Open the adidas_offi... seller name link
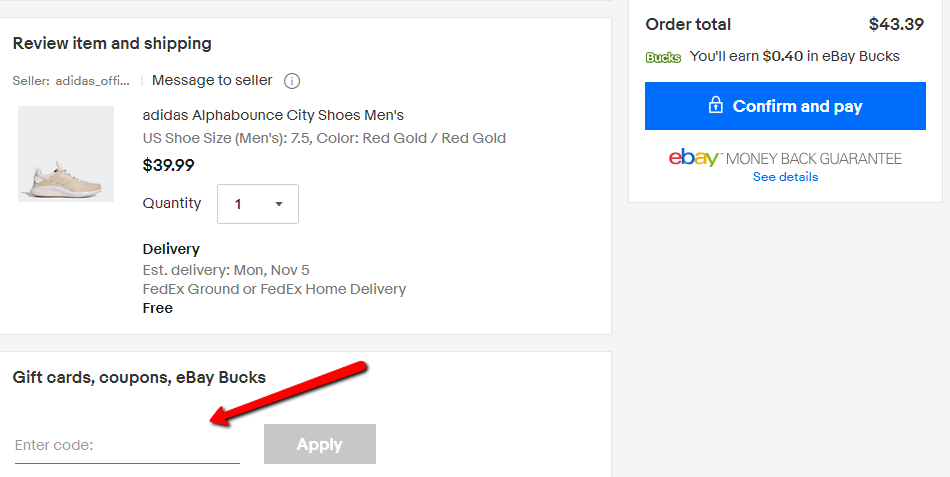950x477 pixels. tap(93, 81)
